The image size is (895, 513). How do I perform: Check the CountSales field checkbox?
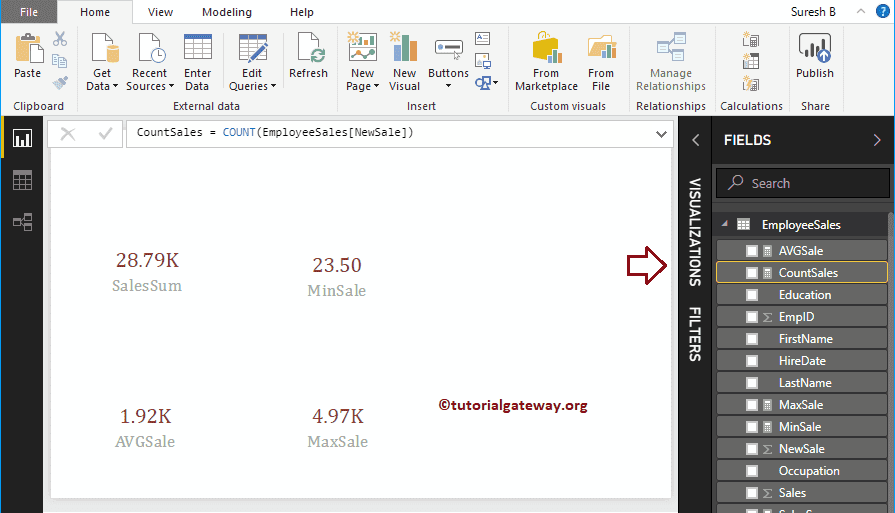point(751,273)
